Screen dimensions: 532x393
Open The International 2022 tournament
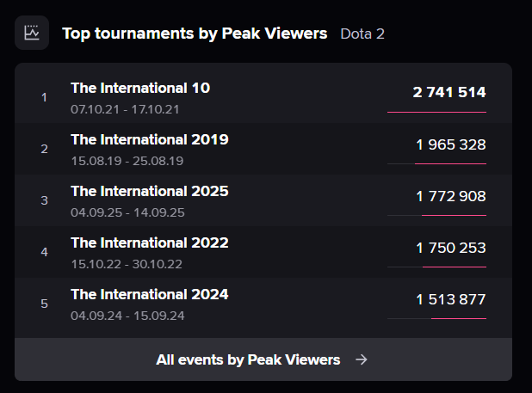(150, 243)
